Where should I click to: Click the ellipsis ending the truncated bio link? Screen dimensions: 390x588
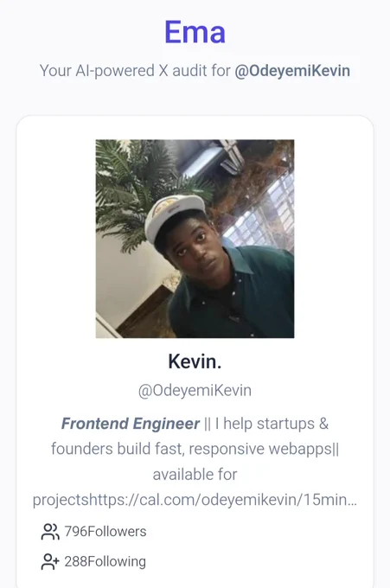(353, 501)
